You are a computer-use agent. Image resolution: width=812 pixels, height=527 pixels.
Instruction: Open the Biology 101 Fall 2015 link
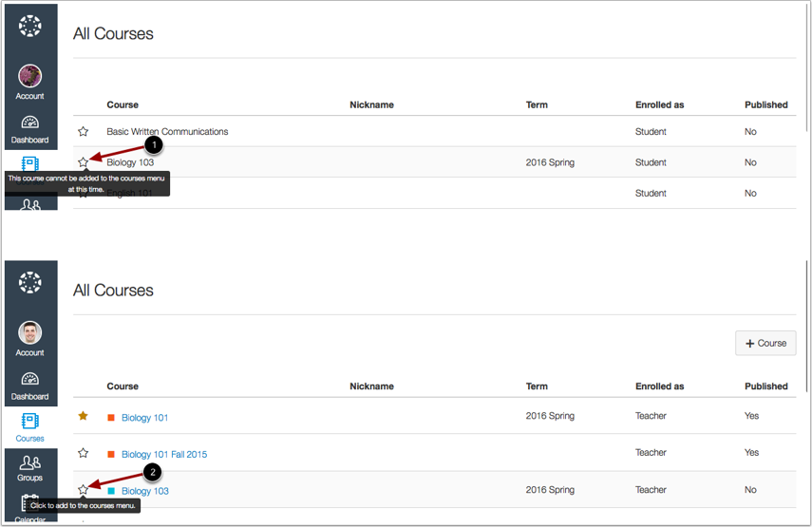[x=164, y=455]
